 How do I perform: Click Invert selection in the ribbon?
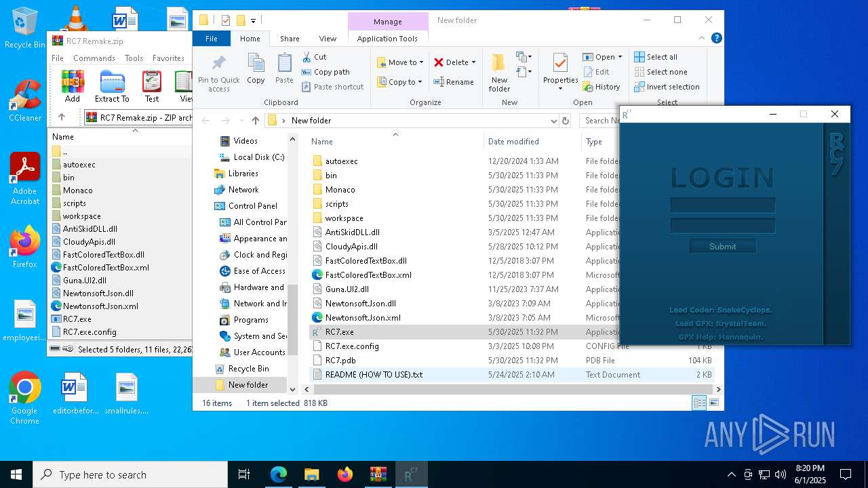667,87
